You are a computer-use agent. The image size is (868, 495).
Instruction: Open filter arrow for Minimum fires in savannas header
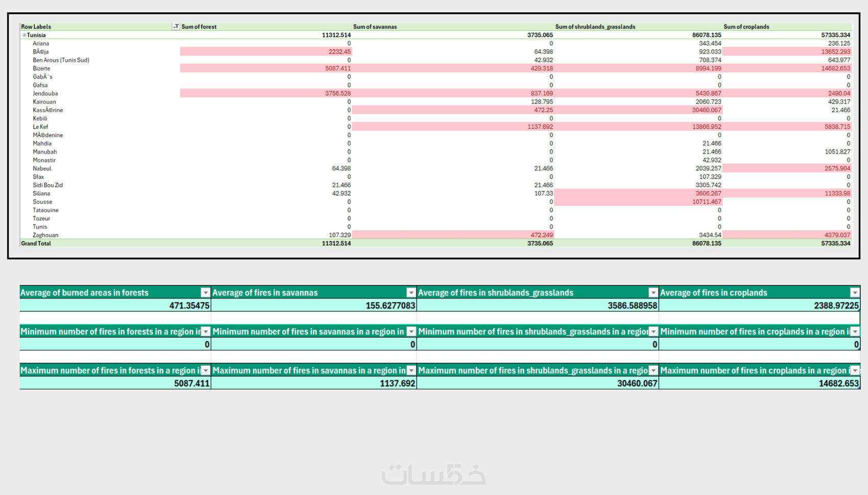[411, 332]
